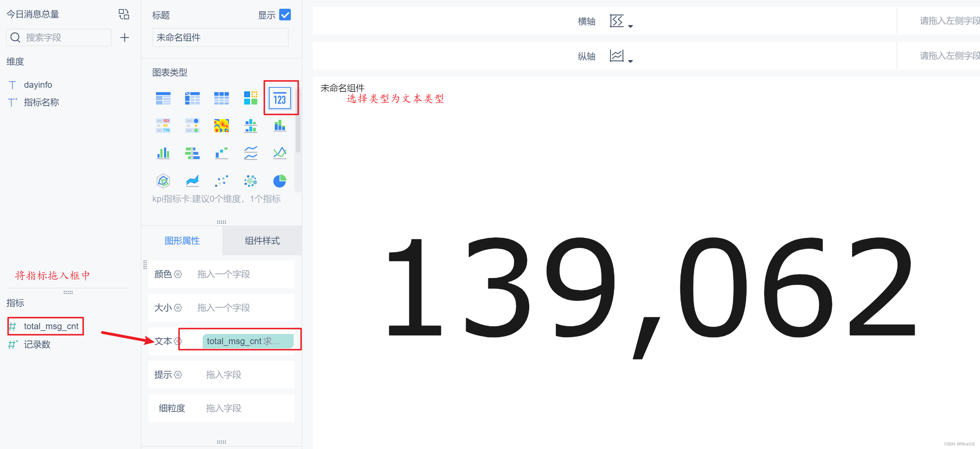Pick the waterfall chart type
This screenshot has height=449, width=980.
(222, 153)
